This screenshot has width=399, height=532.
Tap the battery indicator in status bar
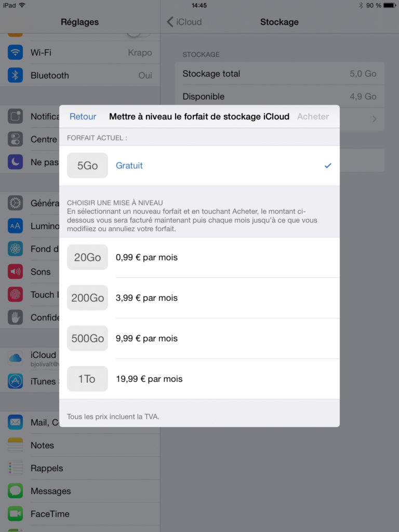point(390,5)
